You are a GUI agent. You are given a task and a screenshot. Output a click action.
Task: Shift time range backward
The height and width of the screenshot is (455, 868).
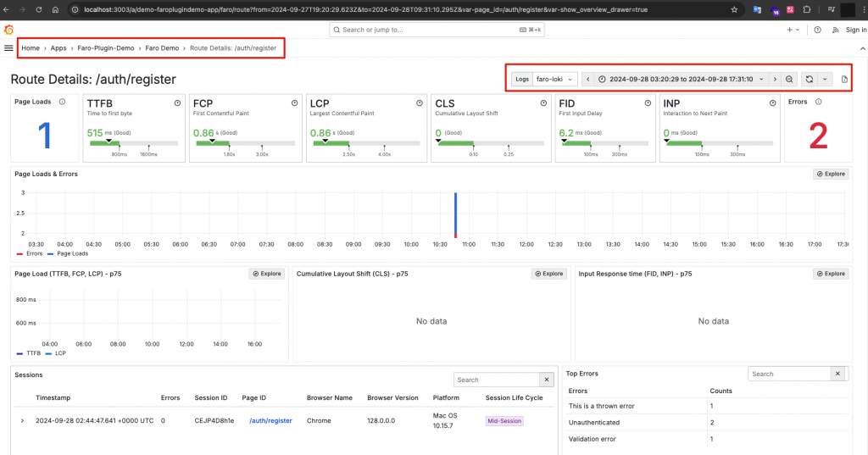(588, 79)
